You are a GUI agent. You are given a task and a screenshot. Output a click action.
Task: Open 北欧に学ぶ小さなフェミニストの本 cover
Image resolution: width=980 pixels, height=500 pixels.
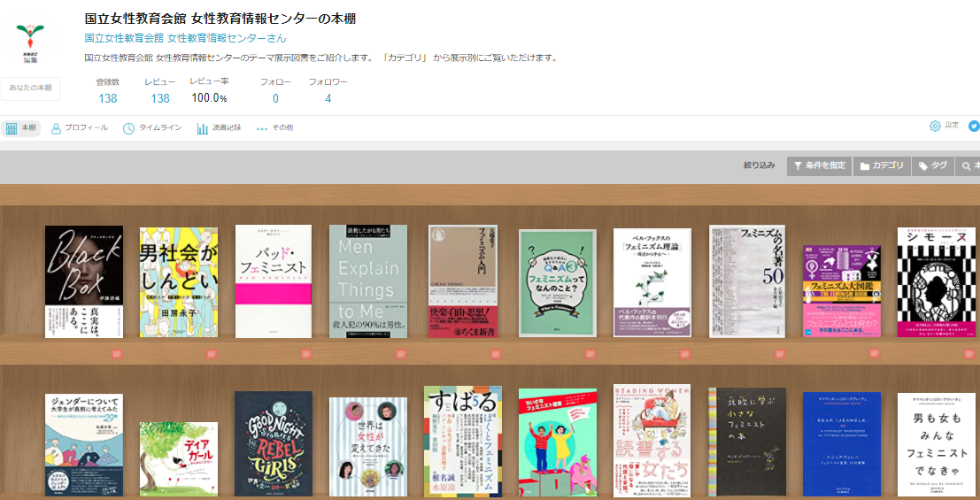click(x=747, y=442)
